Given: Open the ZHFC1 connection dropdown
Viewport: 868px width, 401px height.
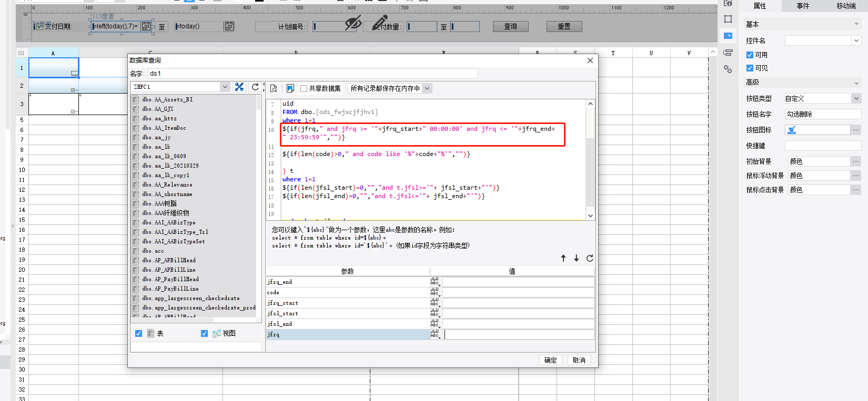Looking at the screenshot, I should point(225,87).
